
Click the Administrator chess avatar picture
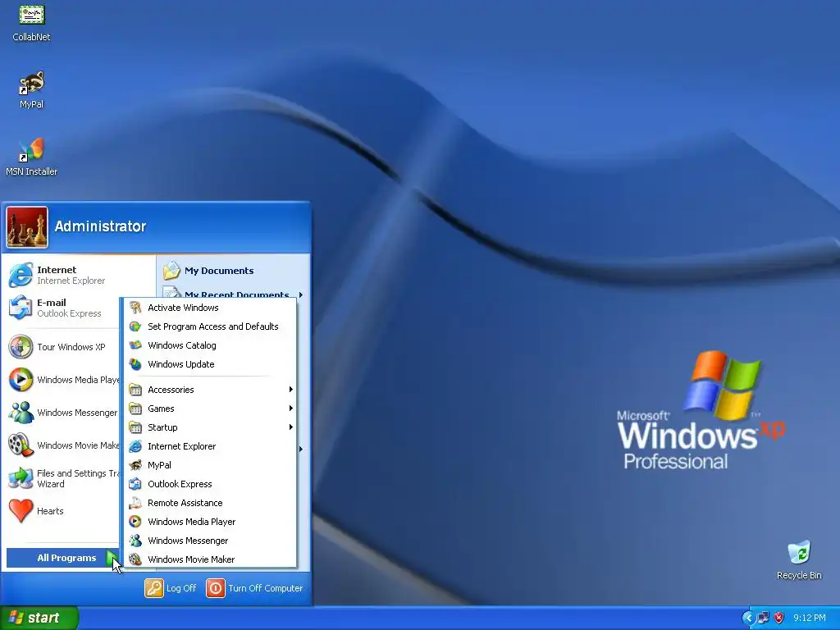coord(27,227)
